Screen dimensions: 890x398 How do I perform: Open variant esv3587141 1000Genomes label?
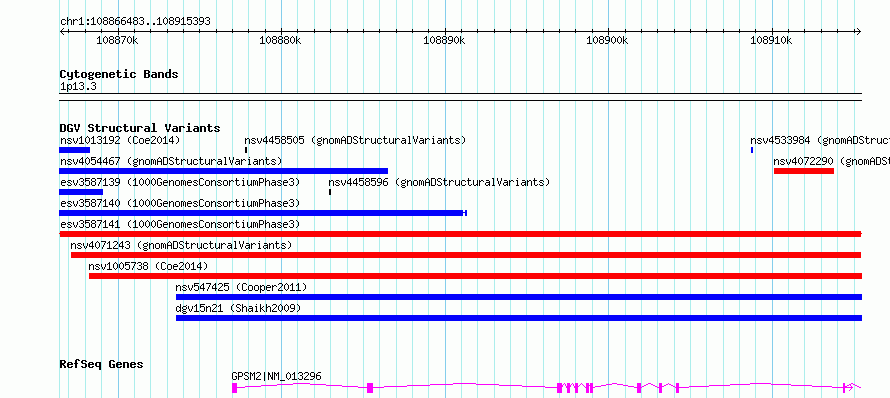click(179, 224)
